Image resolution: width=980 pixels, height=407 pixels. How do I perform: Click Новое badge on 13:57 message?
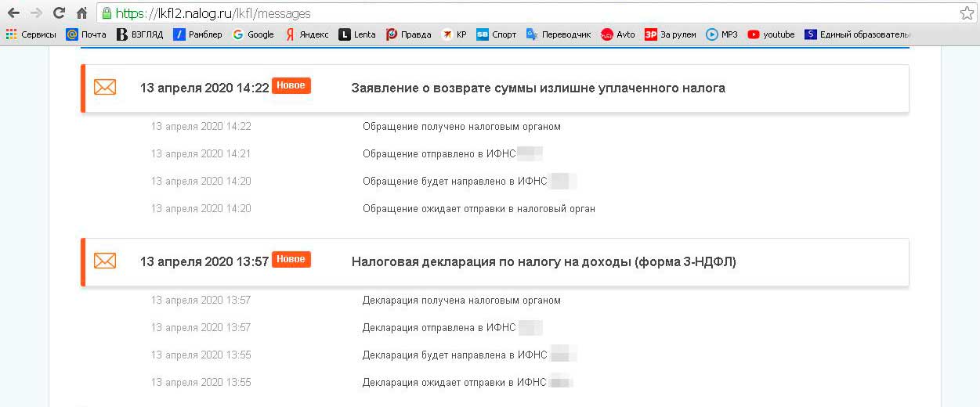point(291,260)
